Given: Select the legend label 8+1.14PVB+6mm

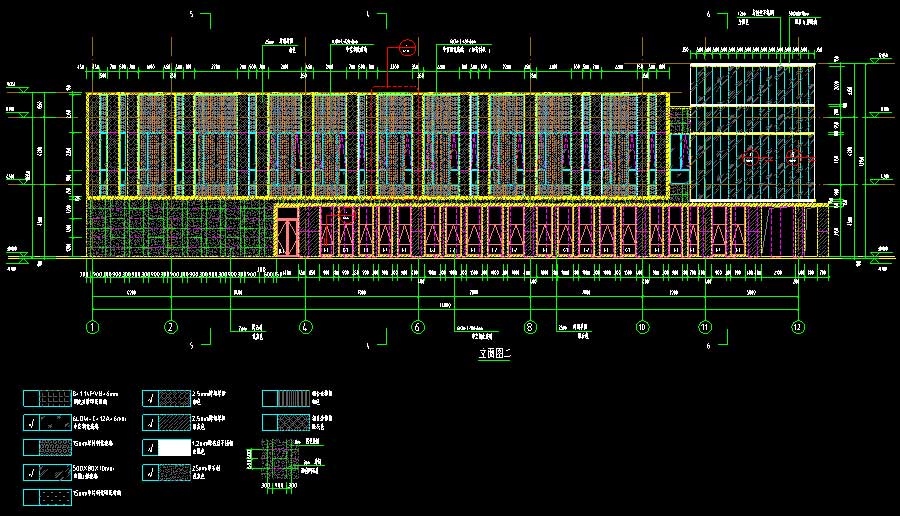Looking at the screenshot, I should pos(95,394).
